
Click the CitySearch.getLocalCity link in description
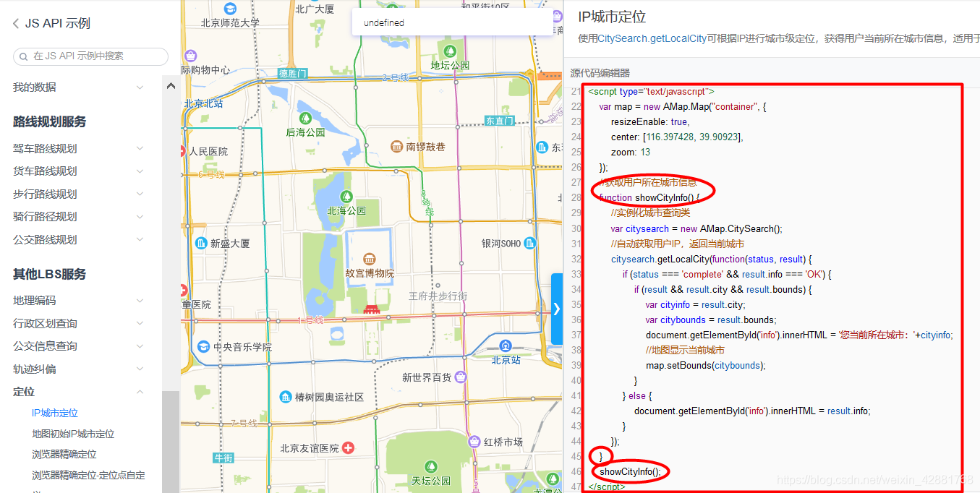(x=652, y=38)
